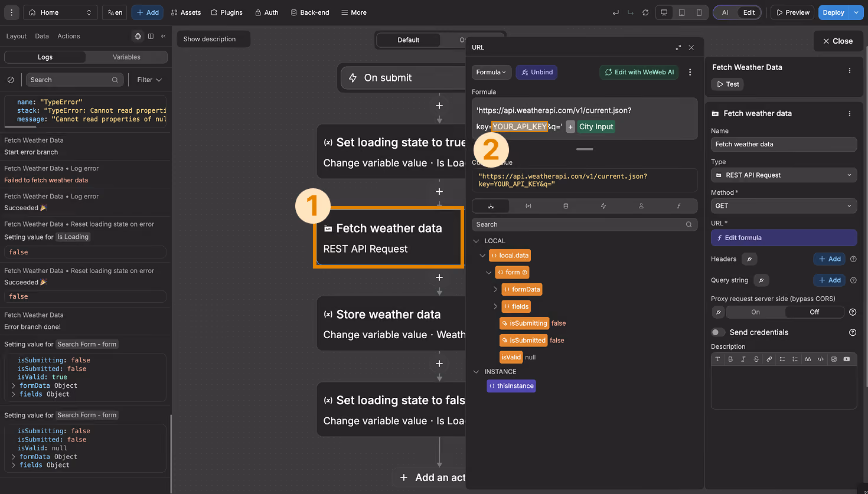Switch to Actions tab in left panel

[68, 36]
